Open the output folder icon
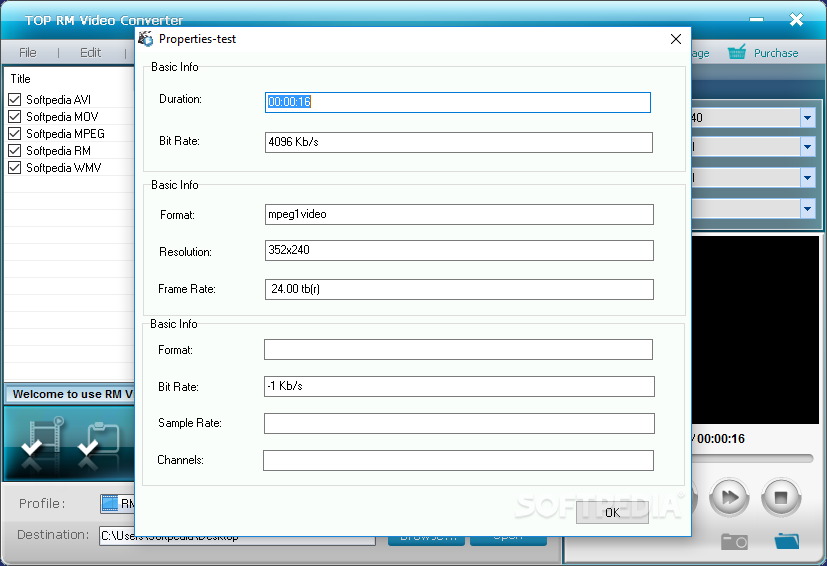 (786, 541)
